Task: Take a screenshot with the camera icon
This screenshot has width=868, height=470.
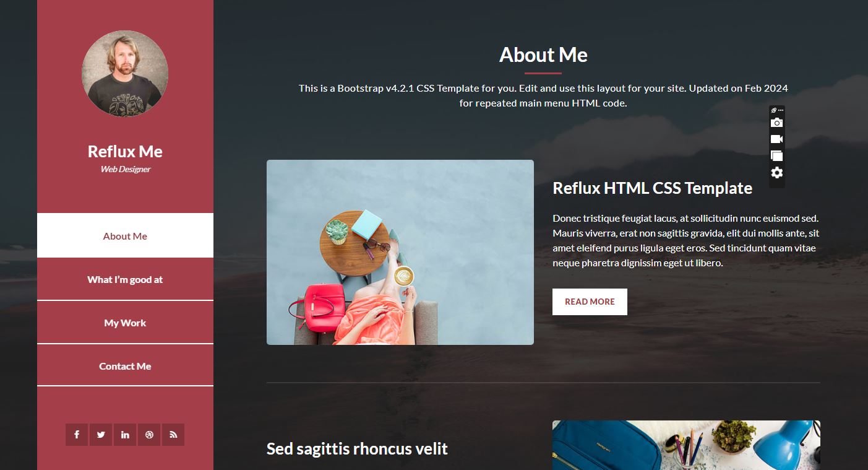Action: tap(777, 123)
